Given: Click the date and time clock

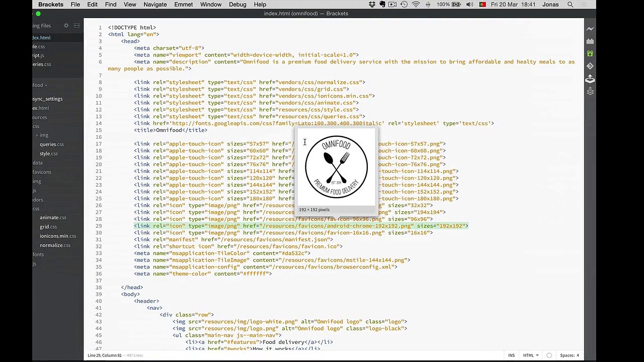Looking at the screenshot, I should (513, 5).
